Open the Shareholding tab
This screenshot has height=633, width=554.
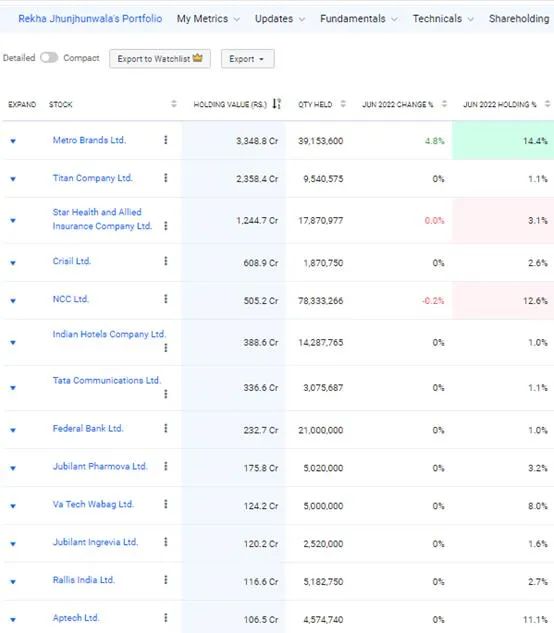coord(519,19)
